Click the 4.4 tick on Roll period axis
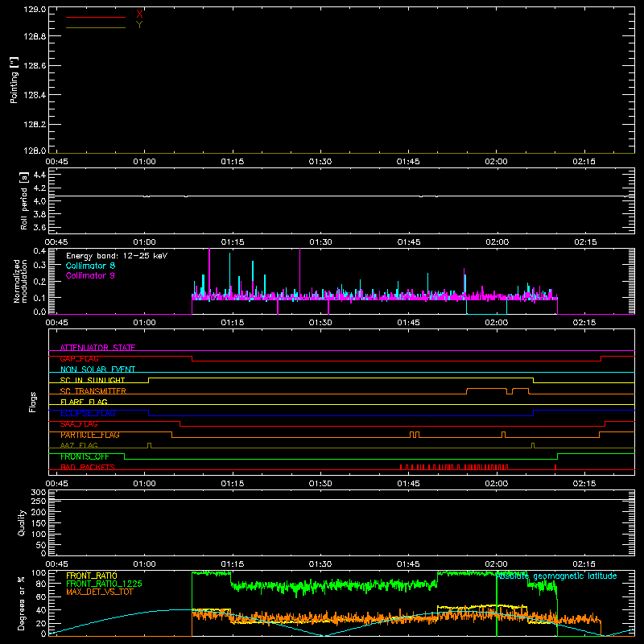 [39, 175]
